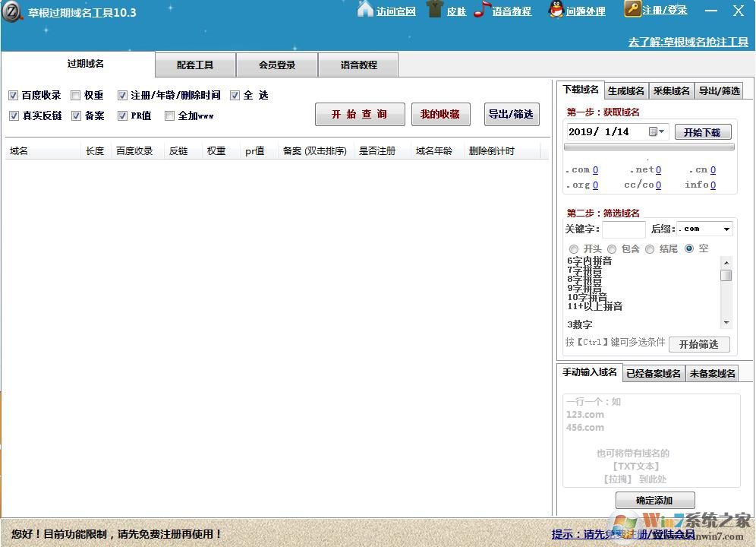756x547 pixels.
Task: Click the 关键字 keyword input field
Action: coord(623,229)
